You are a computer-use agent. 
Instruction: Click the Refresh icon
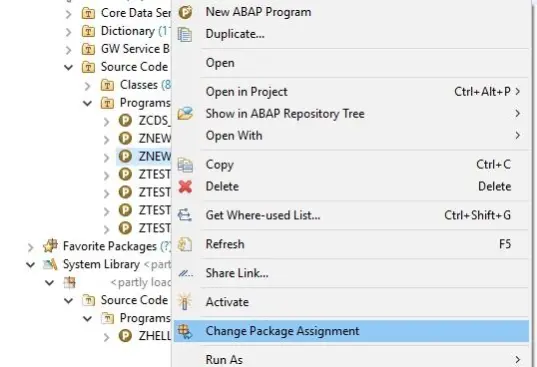pyautogui.click(x=185, y=244)
